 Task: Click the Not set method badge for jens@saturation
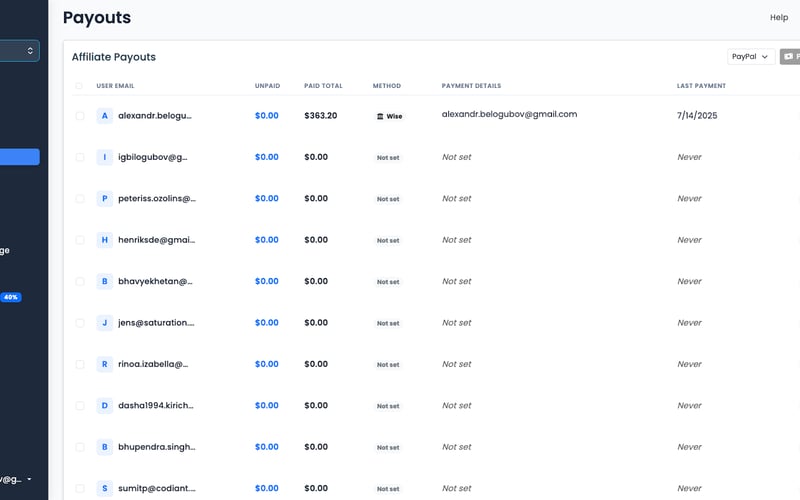click(x=388, y=323)
